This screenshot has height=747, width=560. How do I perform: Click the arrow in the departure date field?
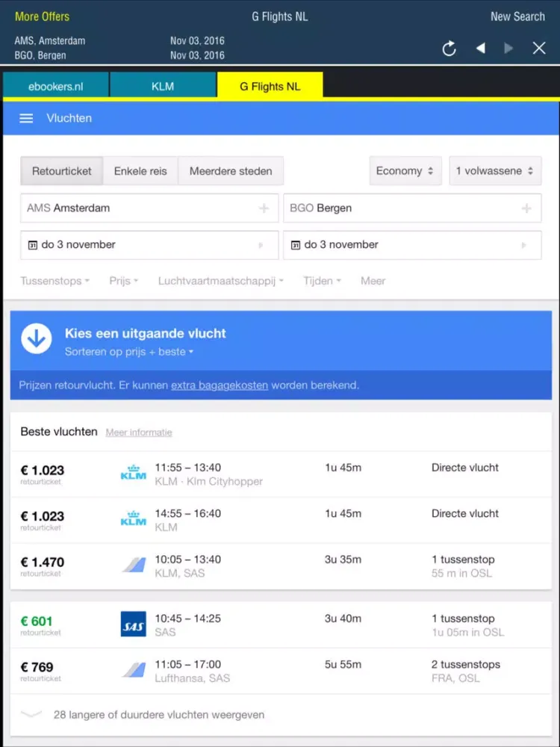click(261, 245)
